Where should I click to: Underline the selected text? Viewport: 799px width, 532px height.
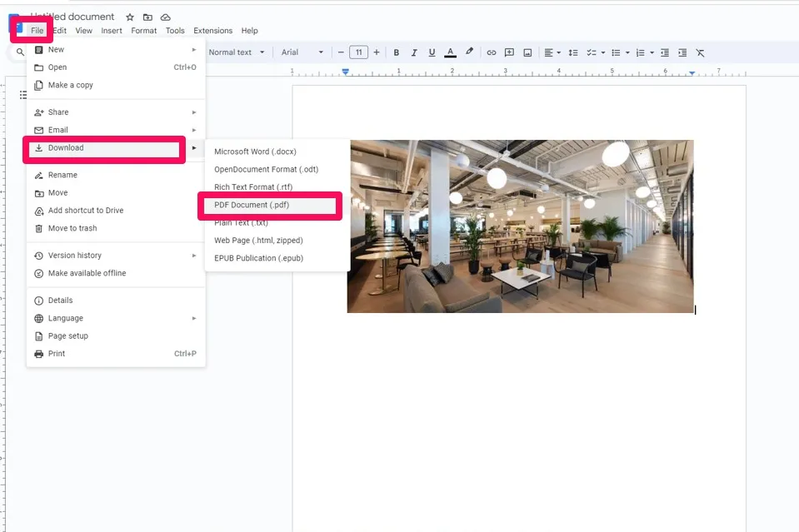(430, 52)
